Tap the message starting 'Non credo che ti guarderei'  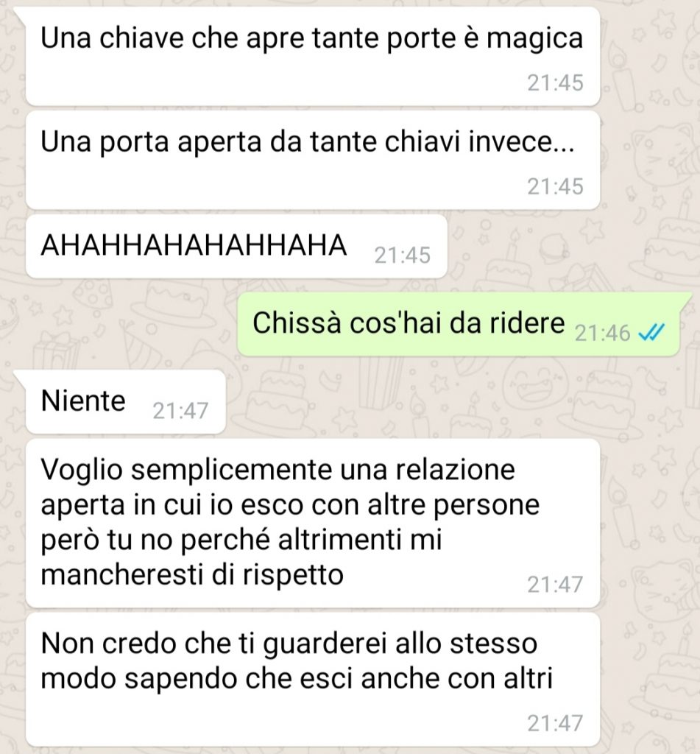[x=313, y=679]
